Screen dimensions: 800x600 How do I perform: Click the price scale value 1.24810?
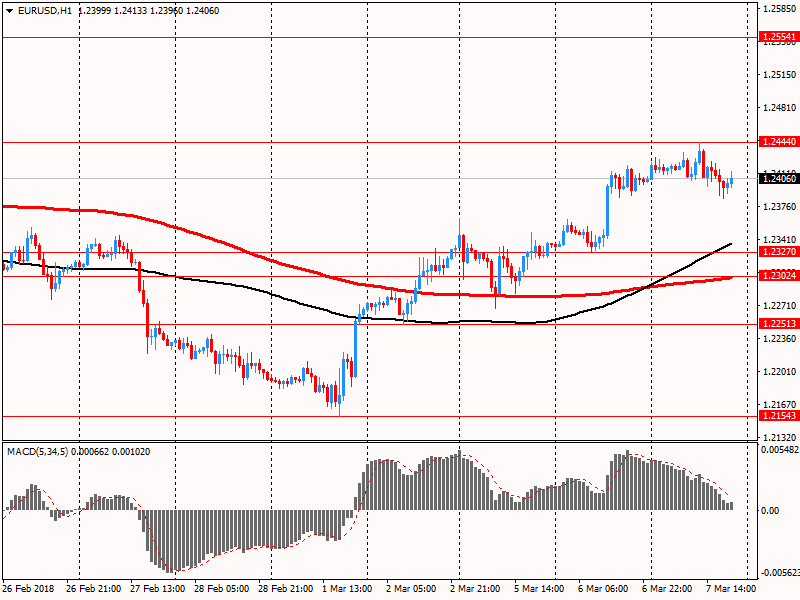(x=780, y=108)
